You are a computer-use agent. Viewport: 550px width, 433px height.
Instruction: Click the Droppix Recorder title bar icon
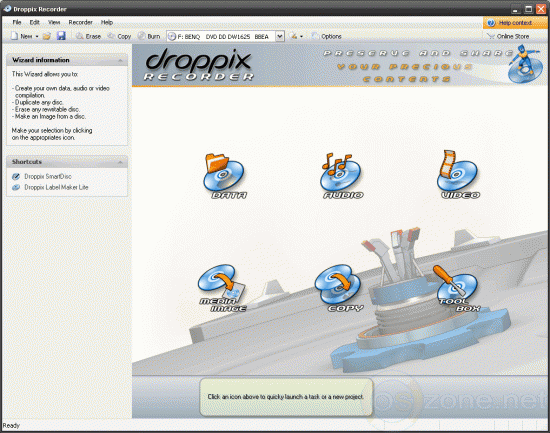click(7, 9)
